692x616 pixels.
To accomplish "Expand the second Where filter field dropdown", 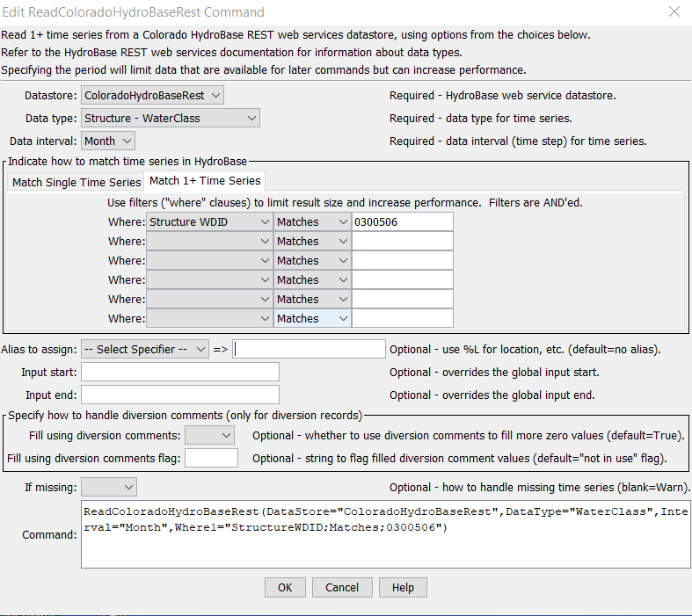I will 209,242.
